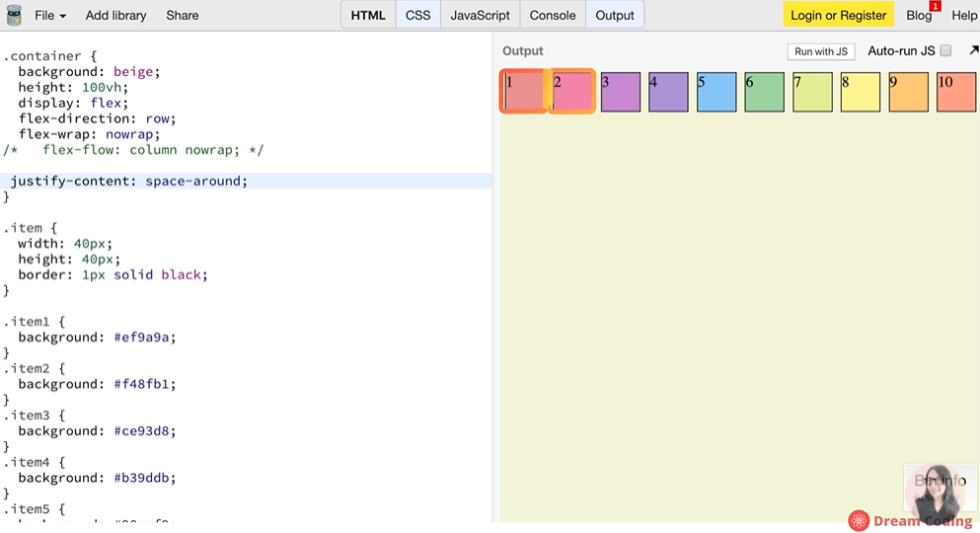Click the box number 10
The image size is (980, 533).
pyautogui.click(x=956, y=92)
